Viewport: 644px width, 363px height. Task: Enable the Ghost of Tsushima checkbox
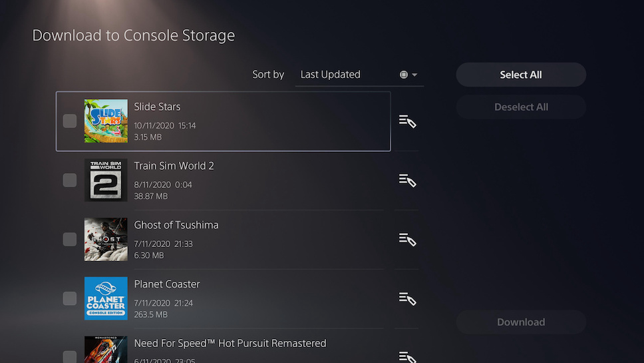click(70, 239)
